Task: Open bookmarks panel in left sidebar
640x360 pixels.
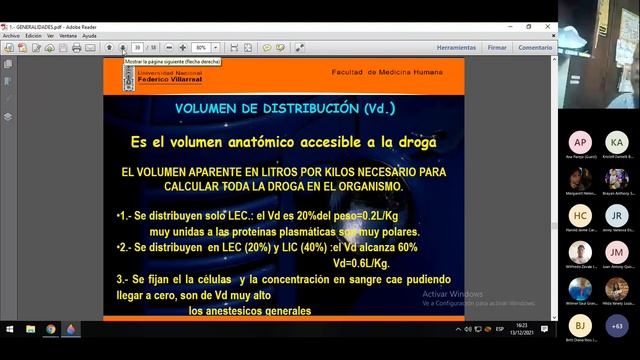Action: pos(8,82)
